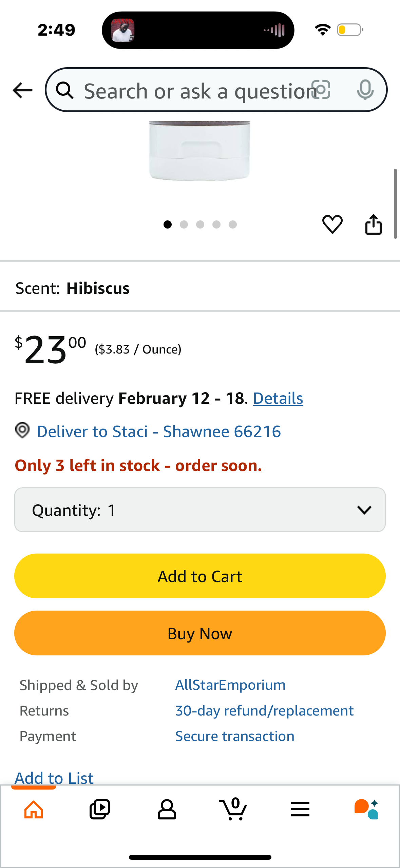The width and height of the screenshot is (400, 868).
Task: Click Add to Cart button
Action: pyautogui.click(x=200, y=576)
